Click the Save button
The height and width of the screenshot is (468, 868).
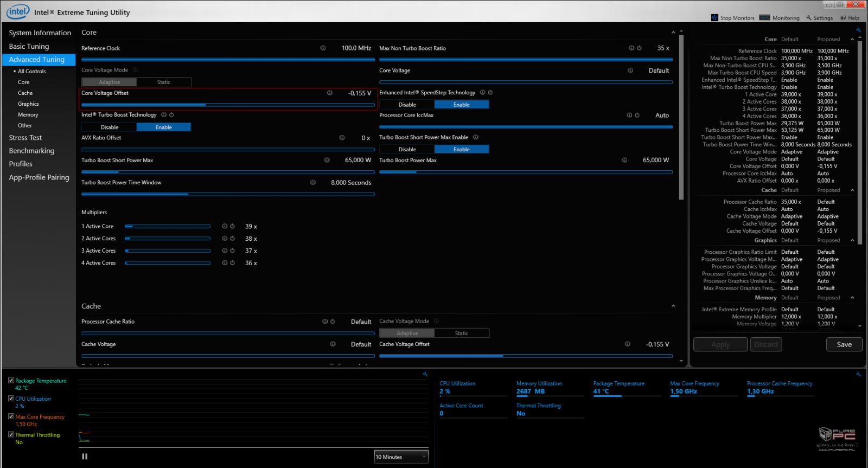[x=844, y=344]
